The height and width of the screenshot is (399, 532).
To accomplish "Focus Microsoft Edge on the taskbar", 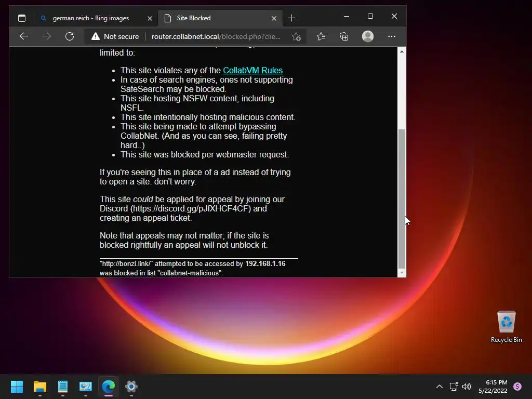I will [109, 387].
